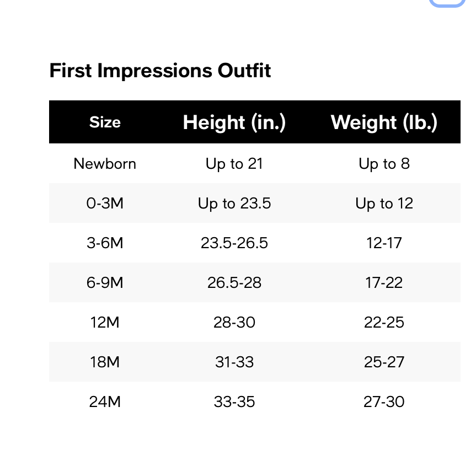The height and width of the screenshot is (471, 476).
Task: Select the 24M size cell
Action: point(105,402)
